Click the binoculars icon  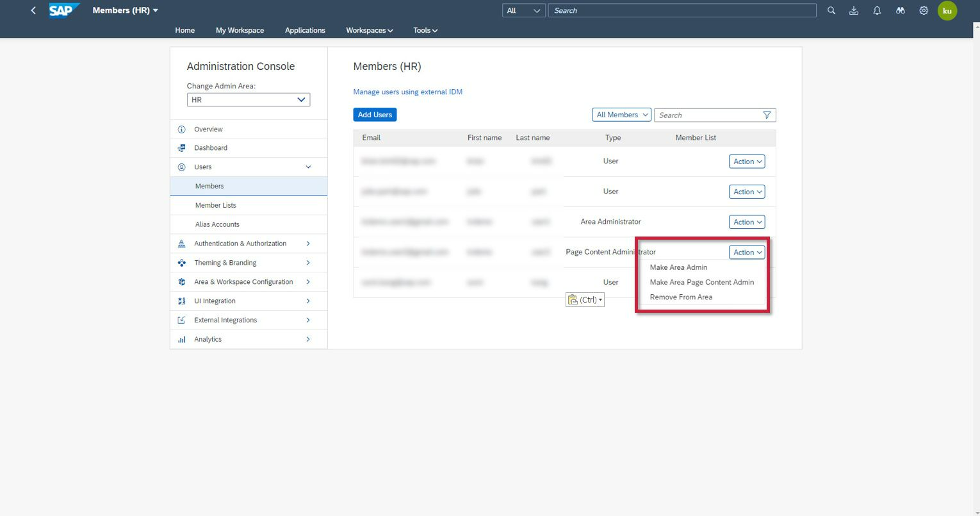(901, 10)
